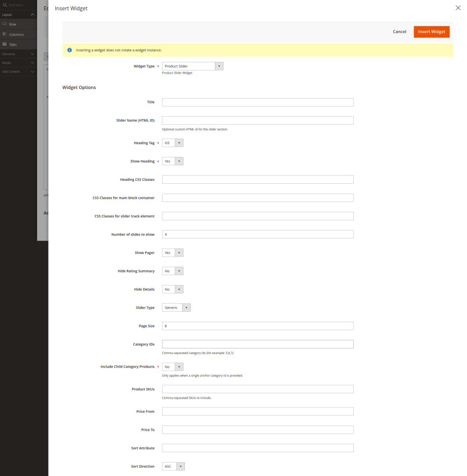Open Include Child Category Products dropdown

(x=173, y=367)
